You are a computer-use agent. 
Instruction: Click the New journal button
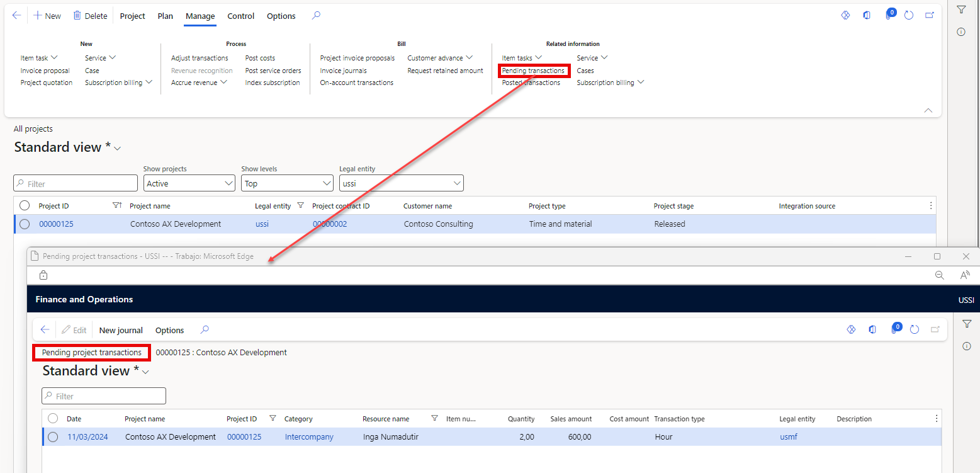click(120, 329)
